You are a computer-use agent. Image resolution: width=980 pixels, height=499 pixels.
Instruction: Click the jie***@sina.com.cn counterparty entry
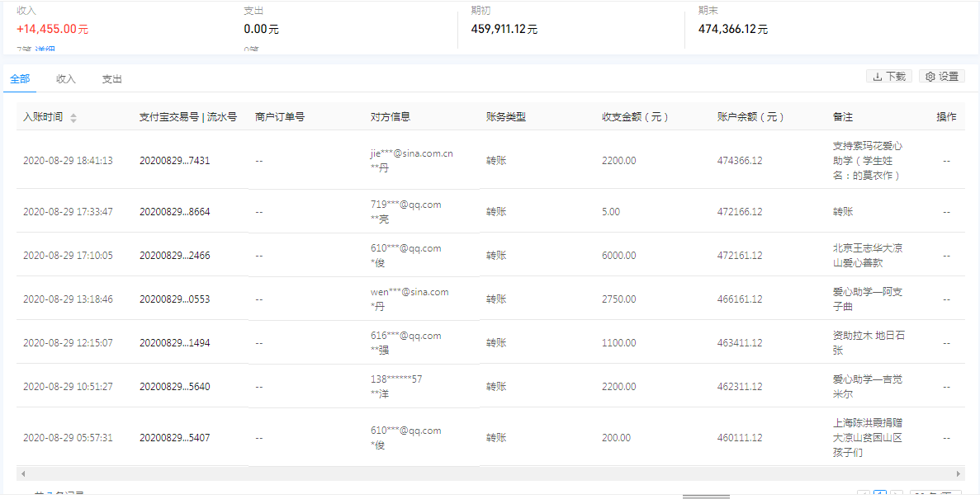point(411,153)
